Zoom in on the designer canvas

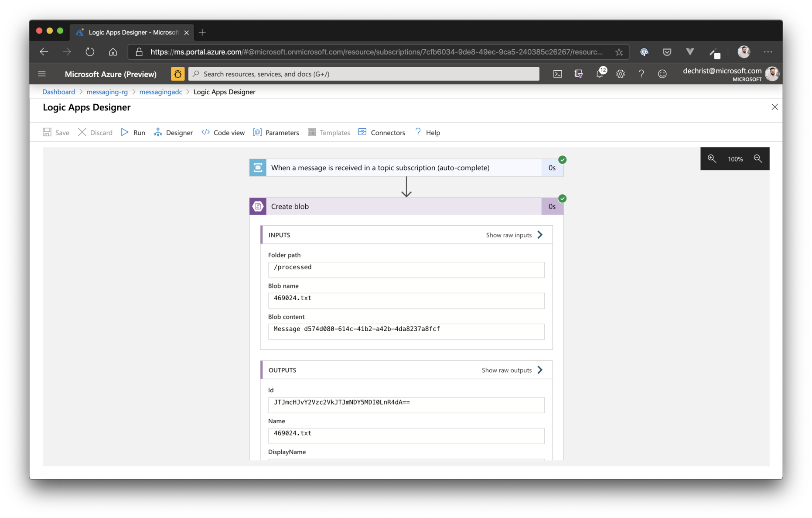click(712, 159)
